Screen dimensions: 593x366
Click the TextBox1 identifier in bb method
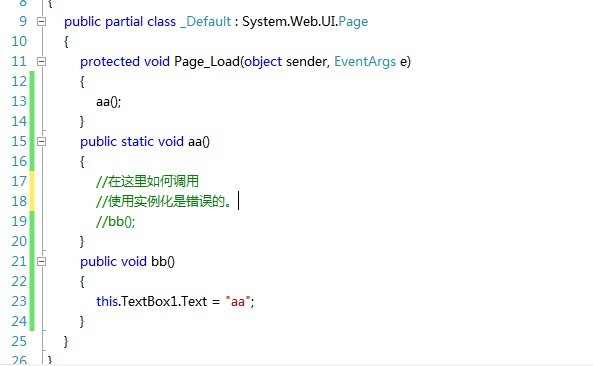149,301
